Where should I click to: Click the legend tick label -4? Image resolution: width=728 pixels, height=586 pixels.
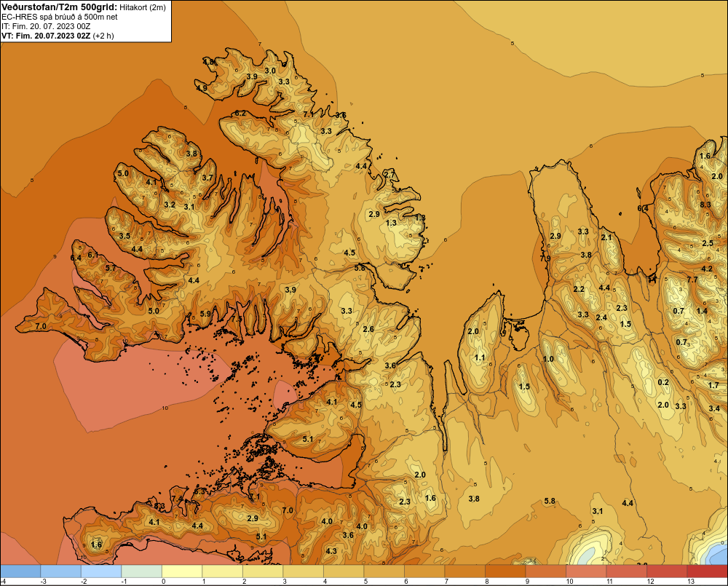(3, 582)
